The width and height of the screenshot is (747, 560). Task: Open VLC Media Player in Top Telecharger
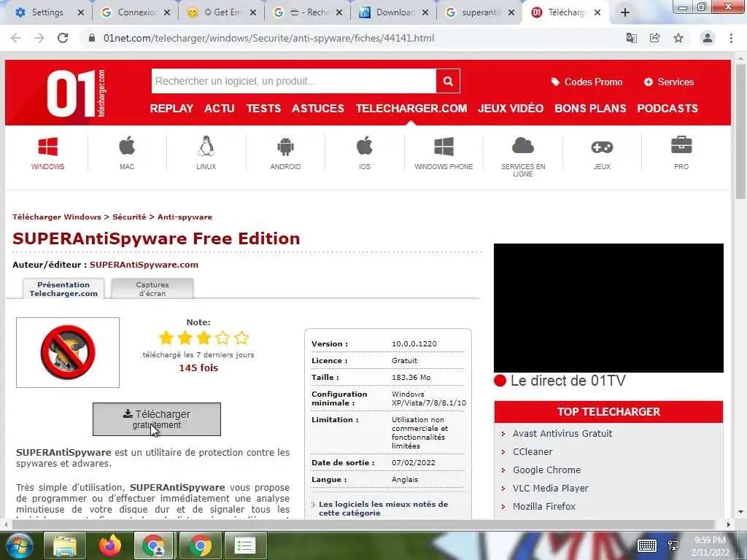pyautogui.click(x=550, y=488)
